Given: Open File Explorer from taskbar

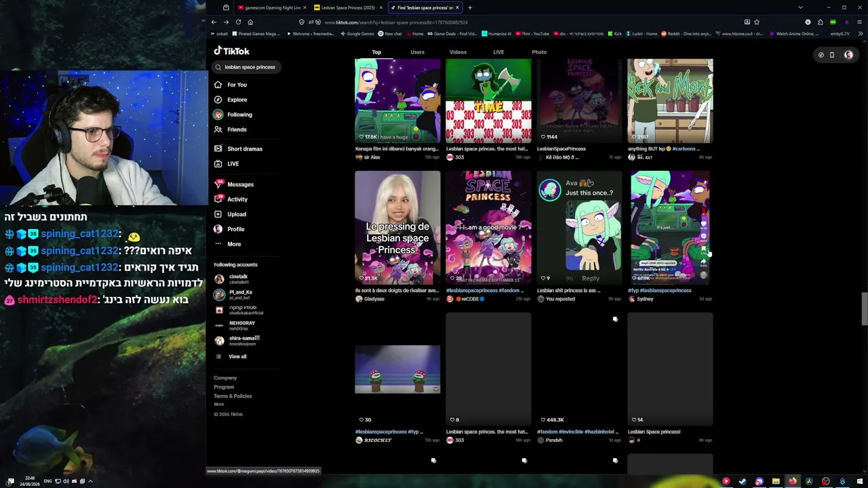Looking at the screenshot, I should tap(776, 481).
